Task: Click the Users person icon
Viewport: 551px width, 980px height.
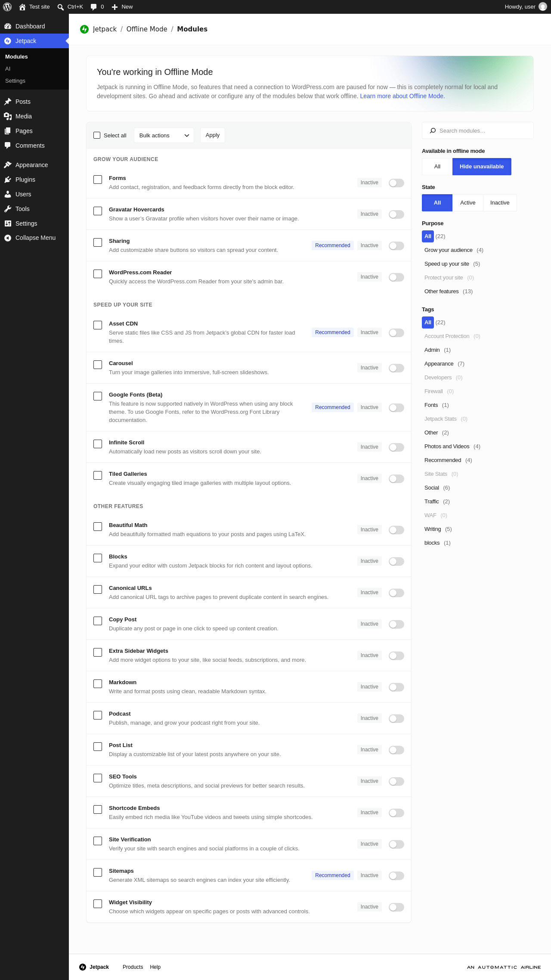Action: click(8, 194)
